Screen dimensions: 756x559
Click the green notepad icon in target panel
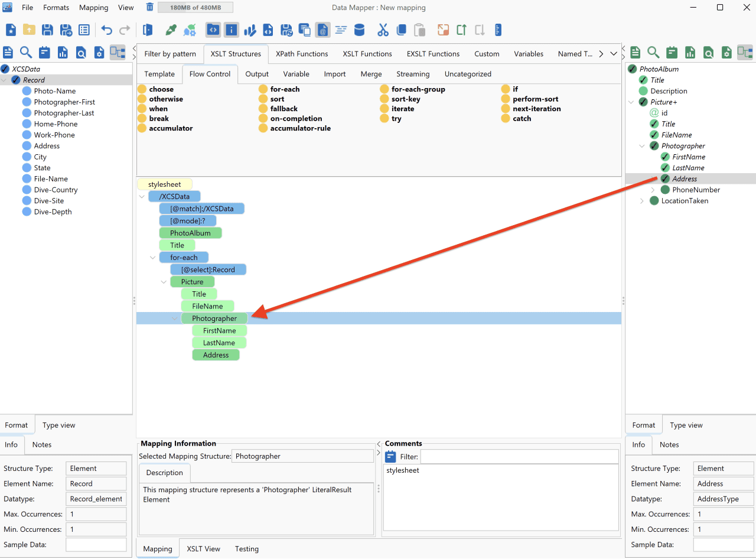[672, 52]
